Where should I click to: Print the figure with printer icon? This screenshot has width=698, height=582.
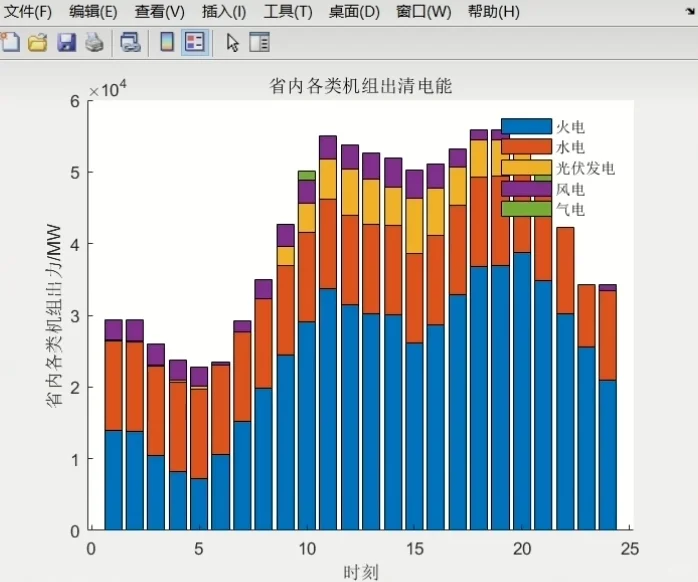point(94,42)
